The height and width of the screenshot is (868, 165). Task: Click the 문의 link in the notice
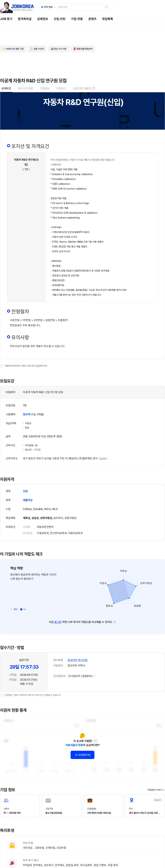(37, 366)
